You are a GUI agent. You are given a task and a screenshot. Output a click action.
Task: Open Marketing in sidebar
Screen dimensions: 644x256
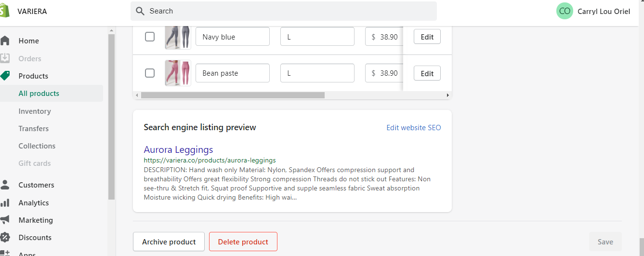click(x=36, y=220)
